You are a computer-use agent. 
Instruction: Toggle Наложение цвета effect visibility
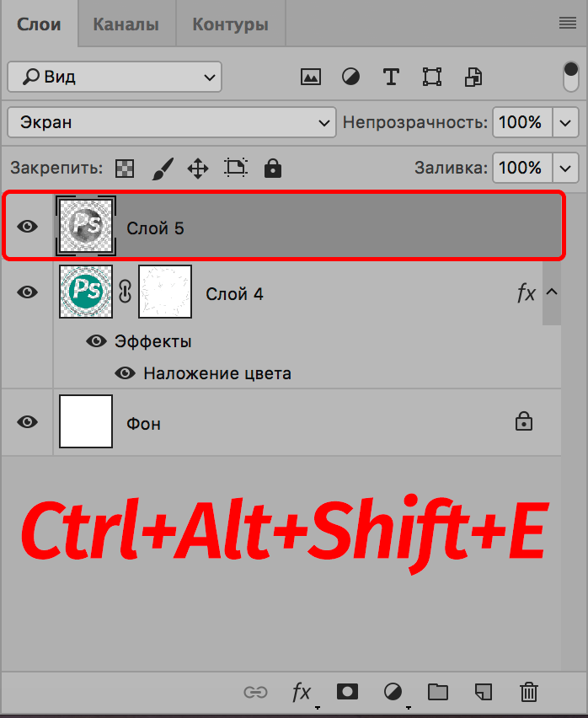tap(125, 373)
